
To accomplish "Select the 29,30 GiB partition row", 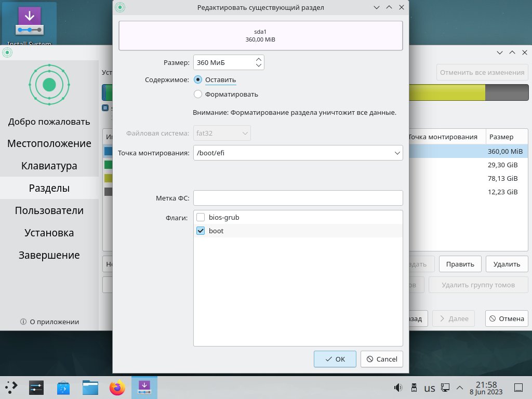I will [x=468, y=165].
